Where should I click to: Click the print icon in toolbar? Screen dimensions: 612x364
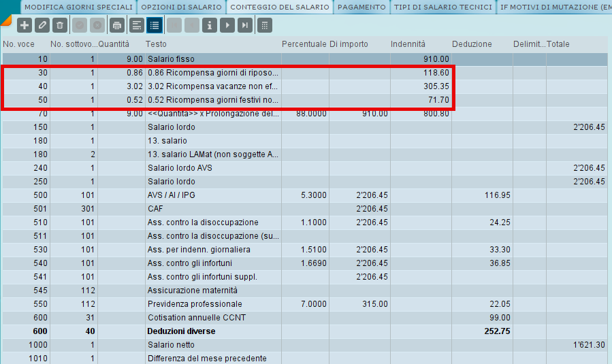[116, 26]
